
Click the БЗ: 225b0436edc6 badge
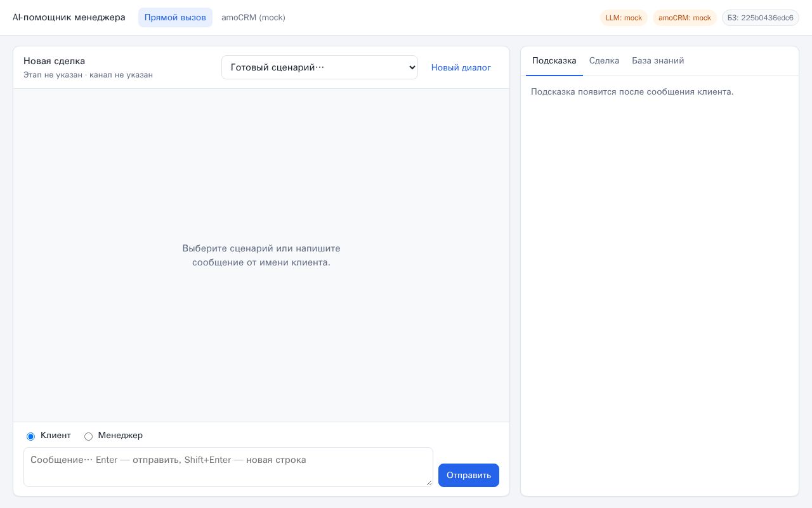(760, 18)
